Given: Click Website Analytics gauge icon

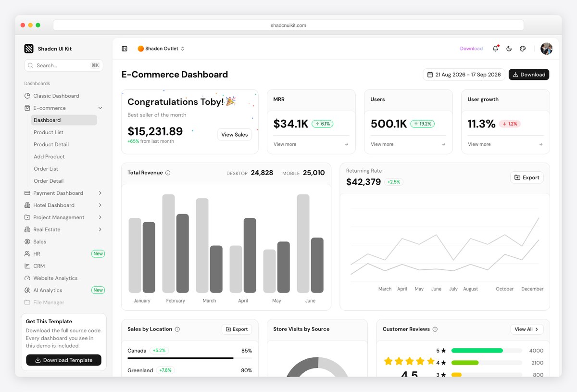Looking at the screenshot, I should tap(27, 278).
